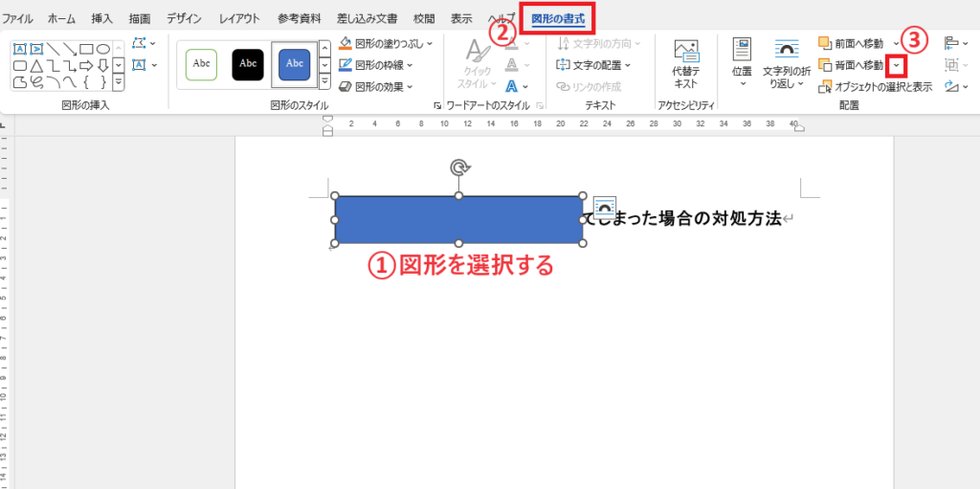The image size is (980, 489).
Task: Choose the Right Brace shape
Action: [102, 82]
